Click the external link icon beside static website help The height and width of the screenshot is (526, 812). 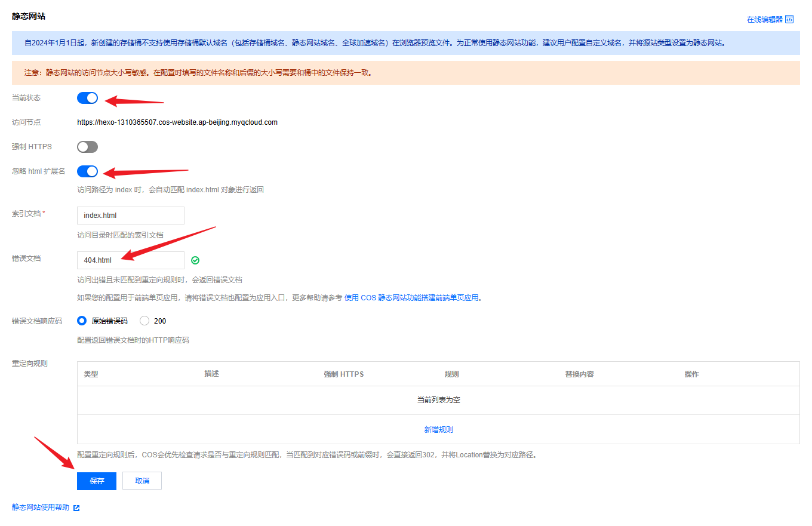76,508
